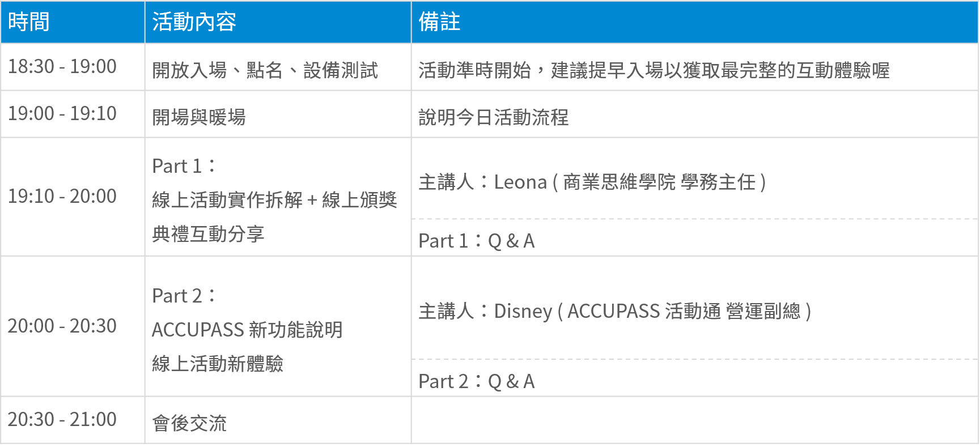The width and height of the screenshot is (980, 447).
Task: Select the 19:10 - 20:00 time cell
Action: (62, 197)
